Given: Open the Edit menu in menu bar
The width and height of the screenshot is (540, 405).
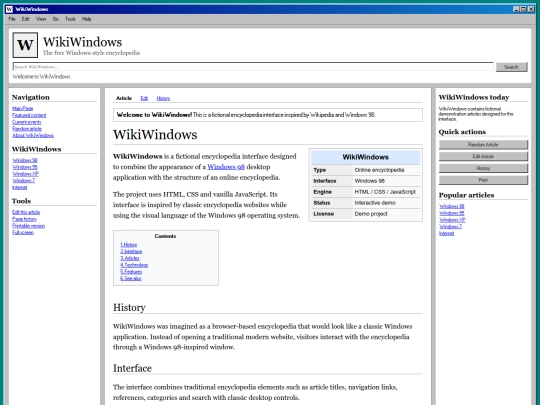Looking at the screenshot, I should pos(25,19).
